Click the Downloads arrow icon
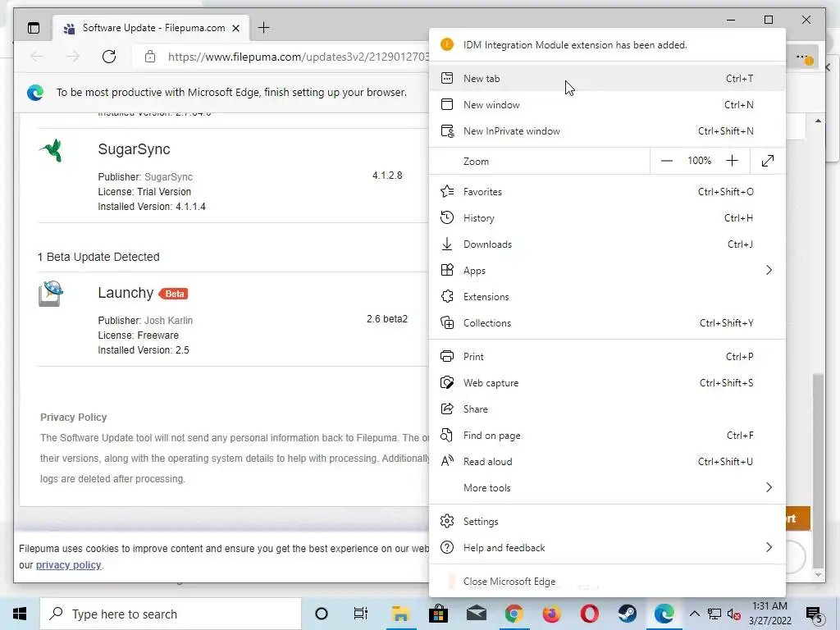 [x=447, y=244]
